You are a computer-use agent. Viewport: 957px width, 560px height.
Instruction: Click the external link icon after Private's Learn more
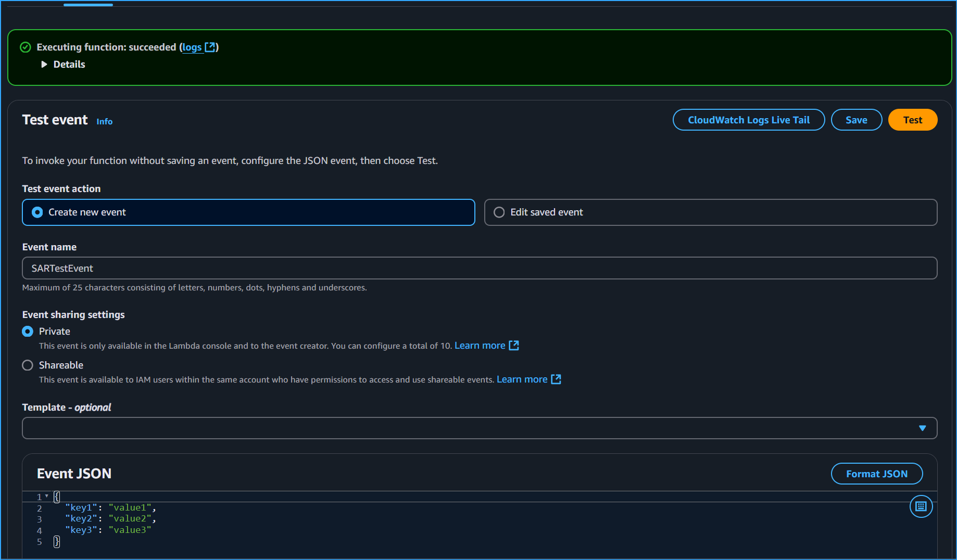(x=514, y=345)
